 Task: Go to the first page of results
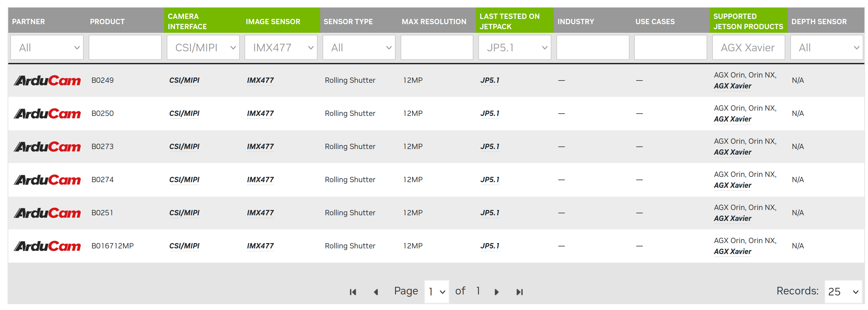353,292
